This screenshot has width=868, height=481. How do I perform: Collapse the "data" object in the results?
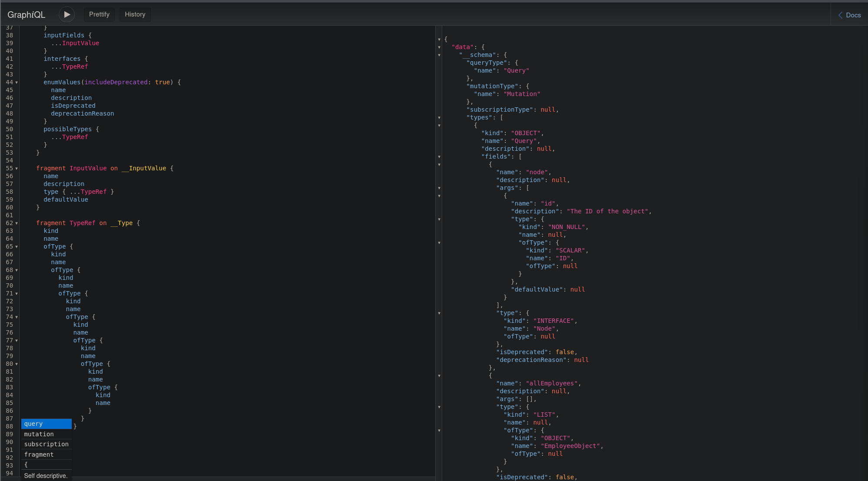439,47
